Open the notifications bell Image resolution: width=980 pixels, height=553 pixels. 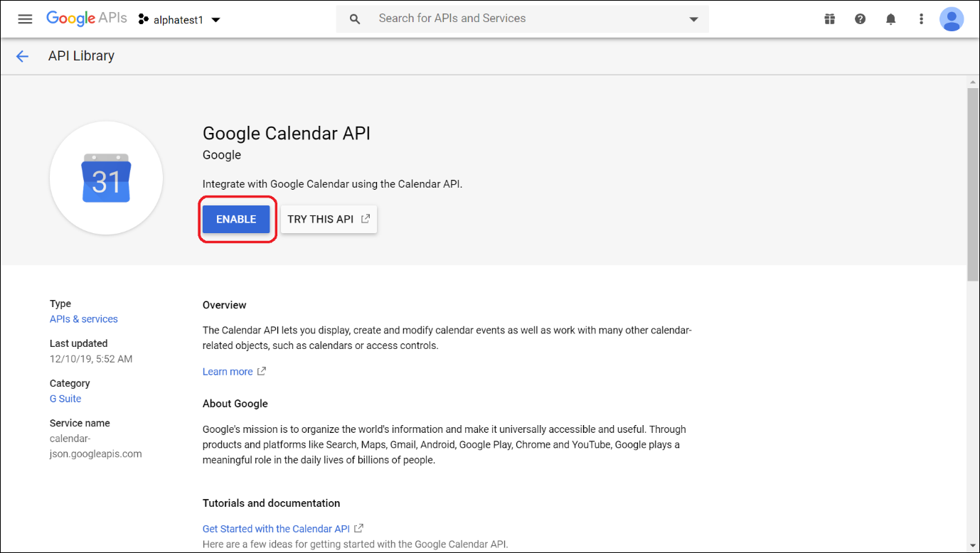pos(890,19)
